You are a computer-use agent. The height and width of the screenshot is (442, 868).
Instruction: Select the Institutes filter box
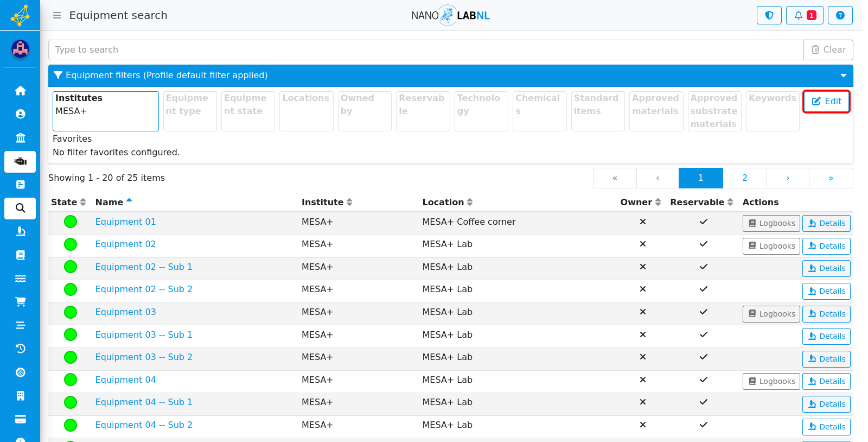(106, 111)
